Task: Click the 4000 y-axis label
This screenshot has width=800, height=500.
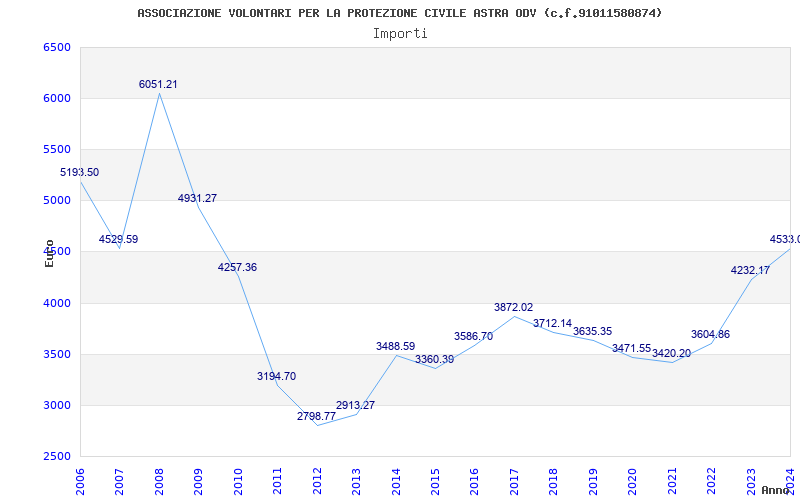Action: click(x=57, y=304)
